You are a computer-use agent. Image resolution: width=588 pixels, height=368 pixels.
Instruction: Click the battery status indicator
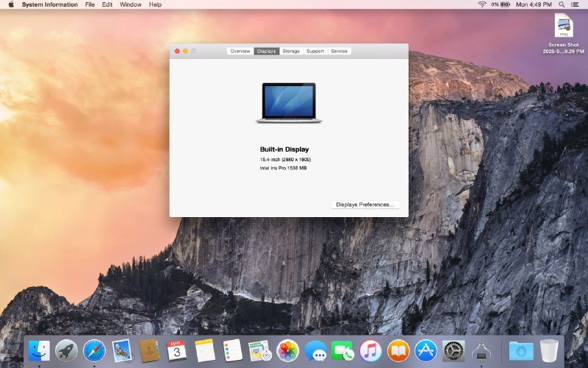(x=501, y=4)
